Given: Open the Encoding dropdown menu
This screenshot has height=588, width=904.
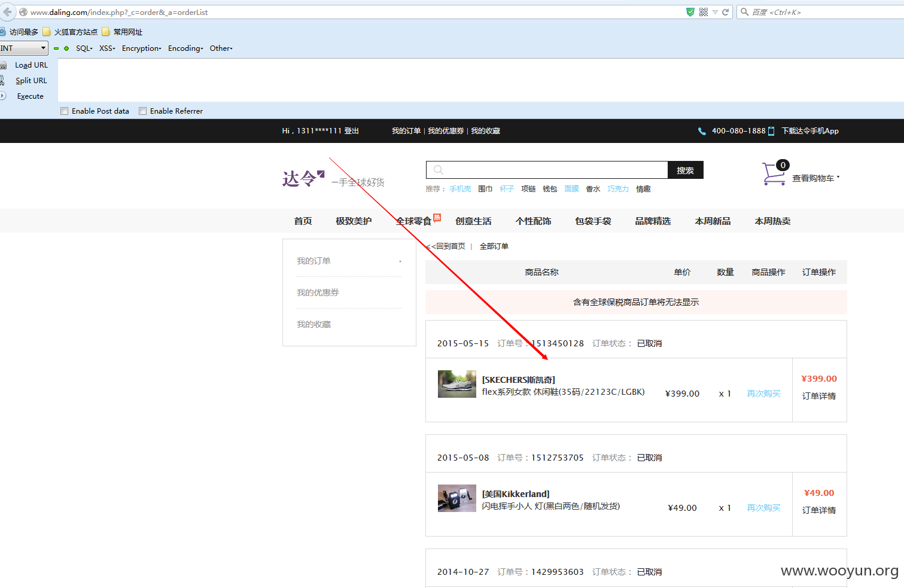Looking at the screenshot, I should coord(185,48).
